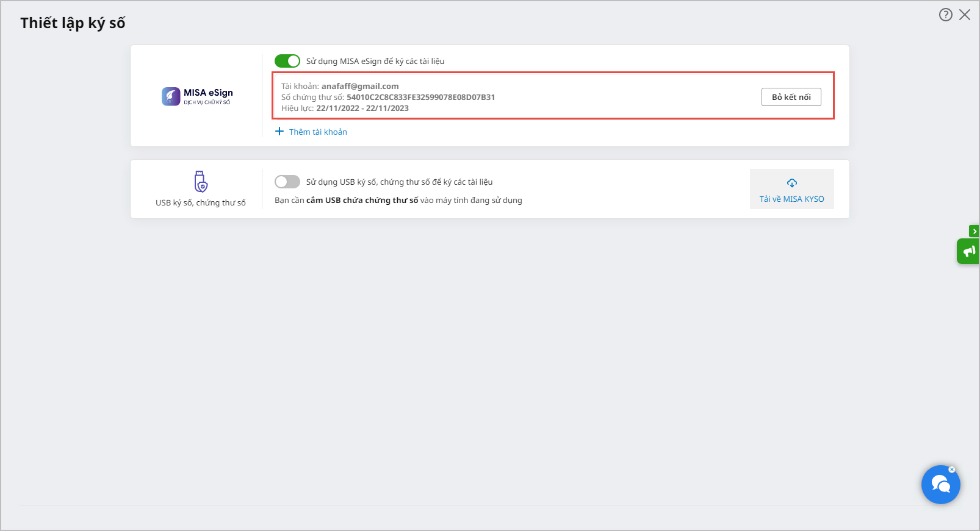Select validity dates 22/11/2022 - 22/11/2023
The image size is (980, 531).
click(x=362, y=108)
